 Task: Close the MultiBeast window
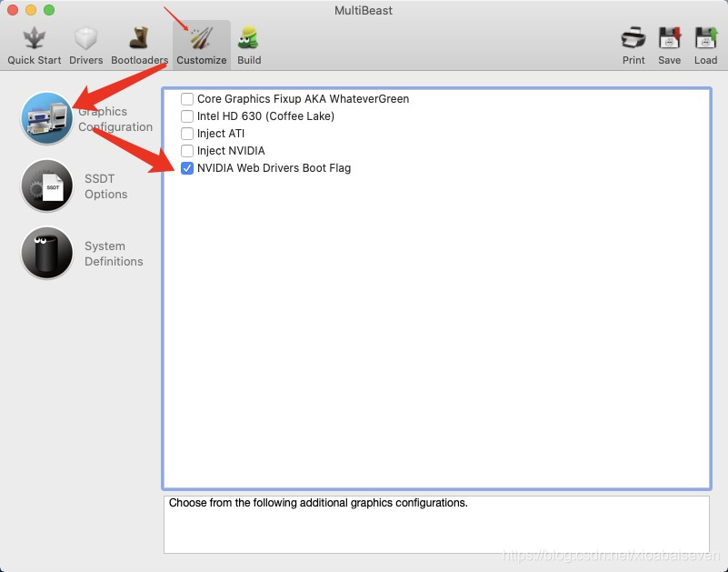pyautogui.click(x=13, y=10)
